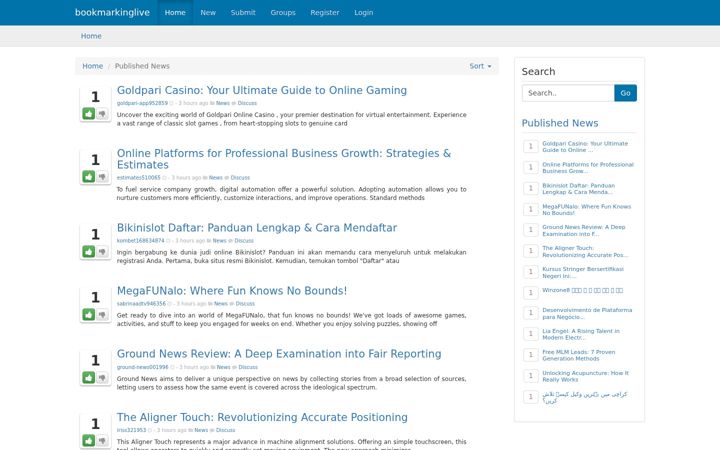This screenshot has height=450, width=720.
Task: Downvote the Online Platforms for Professional Business story
Action: coord(102,176)
